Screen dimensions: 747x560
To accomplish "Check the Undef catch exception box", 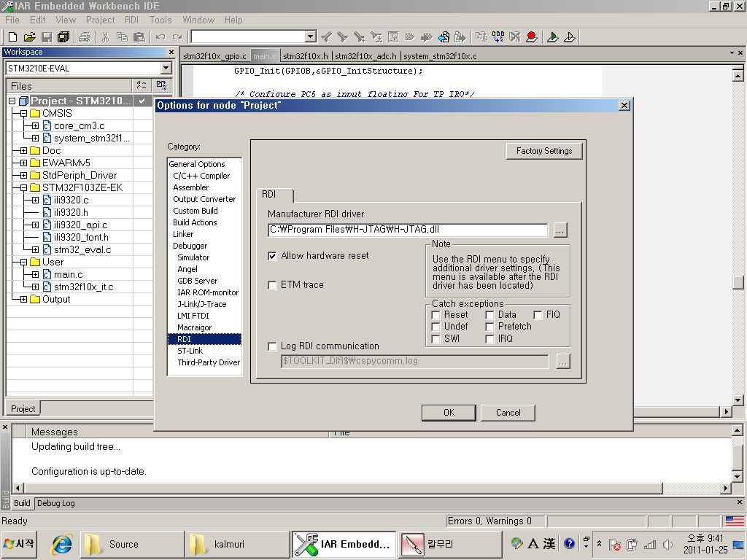I will point(436,327).
